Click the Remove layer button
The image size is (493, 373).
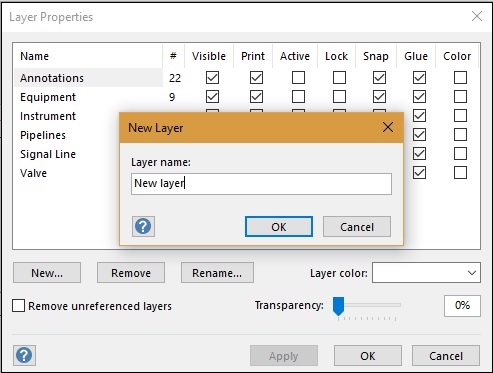pos(131,273)
